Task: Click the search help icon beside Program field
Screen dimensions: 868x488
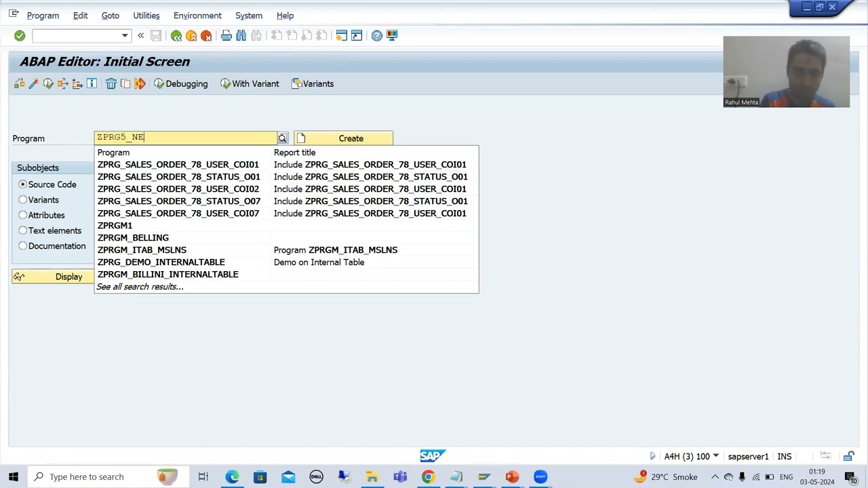Action: coord(283,138)
